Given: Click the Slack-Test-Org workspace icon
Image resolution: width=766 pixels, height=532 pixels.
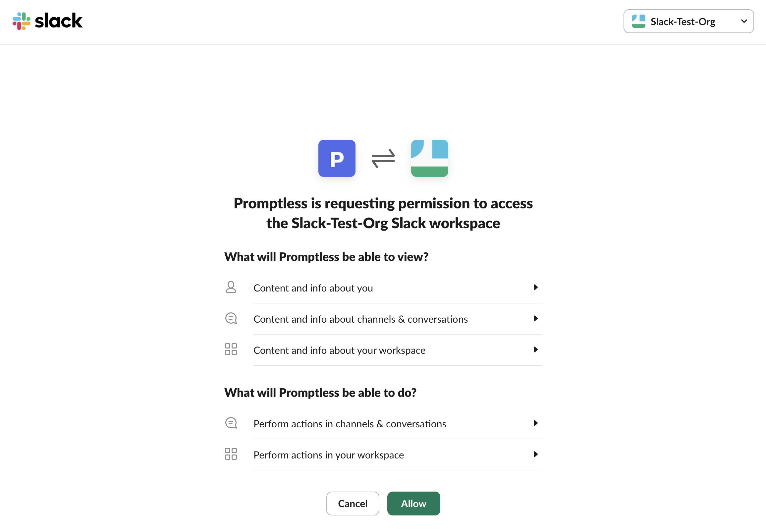Looking at the screenshot, I should tap(429, 158).
